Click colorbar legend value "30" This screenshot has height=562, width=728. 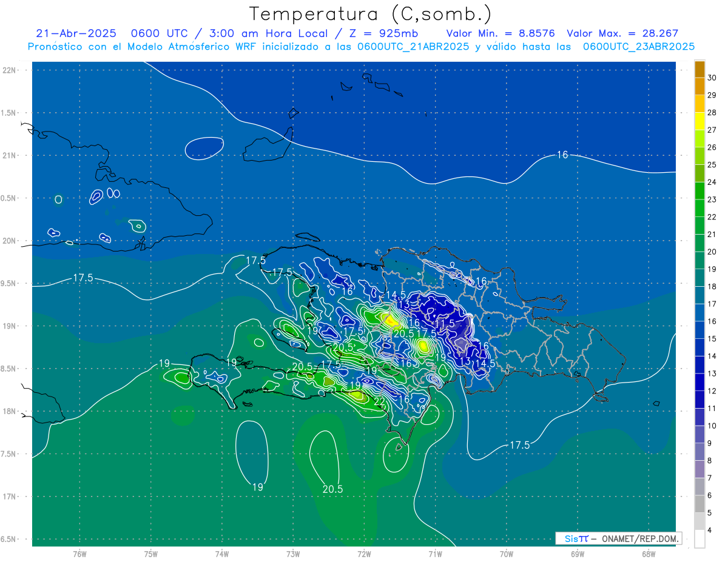(712, 78)
